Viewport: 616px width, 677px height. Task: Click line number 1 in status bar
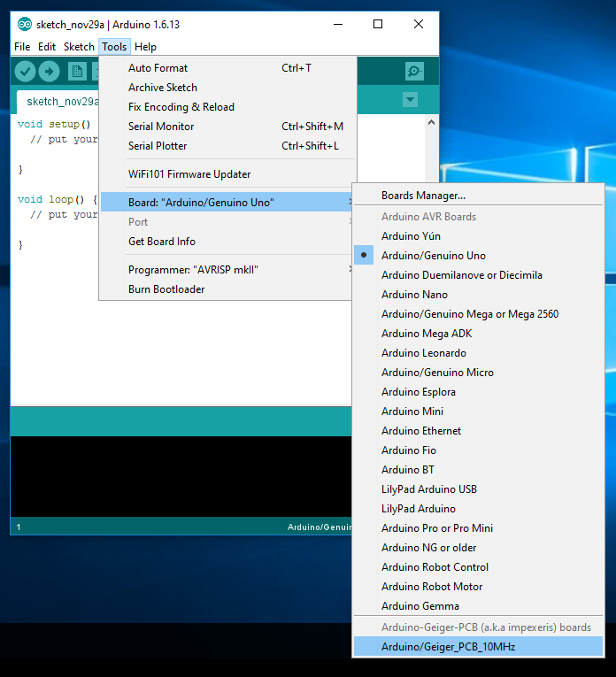pyautogui.click(x=19, y=527)
